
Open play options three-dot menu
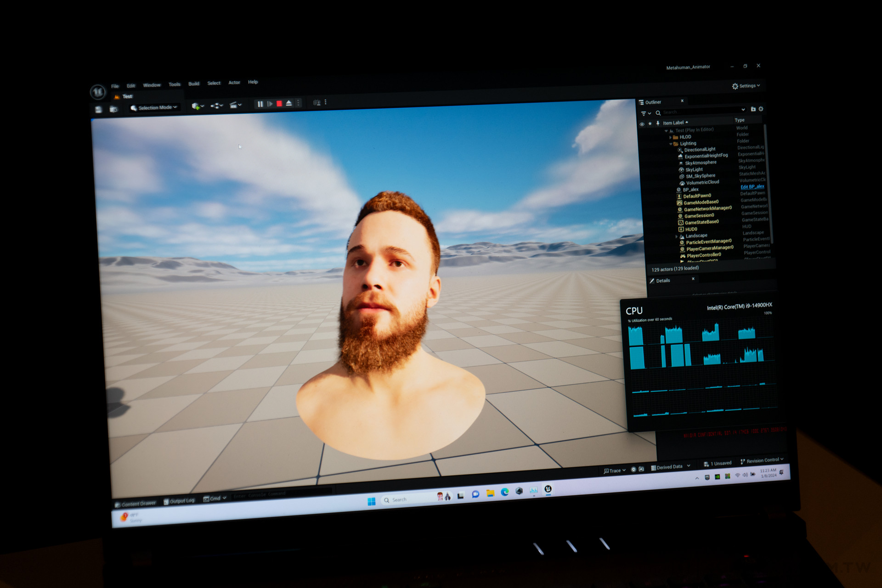pyautogui.click(x=299, y=103)
